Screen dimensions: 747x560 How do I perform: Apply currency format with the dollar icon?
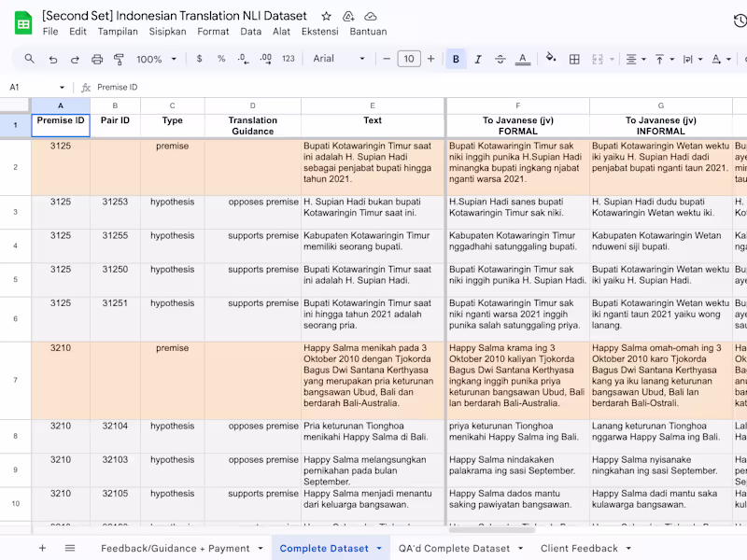[x=200, y=59]
